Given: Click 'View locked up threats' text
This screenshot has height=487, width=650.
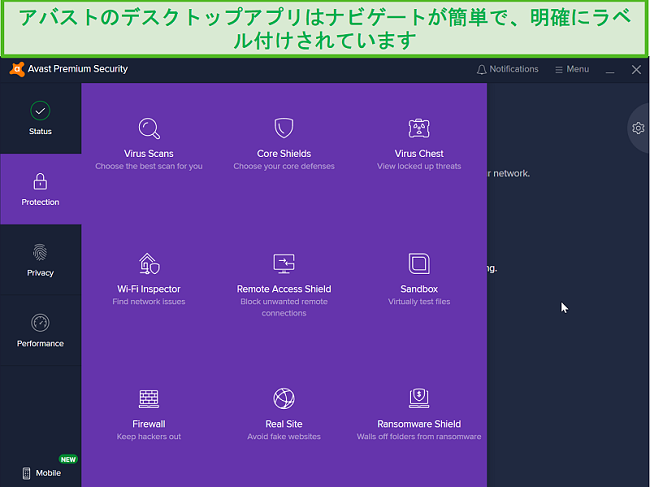Looking at the screenshot, I should [419, 166].
